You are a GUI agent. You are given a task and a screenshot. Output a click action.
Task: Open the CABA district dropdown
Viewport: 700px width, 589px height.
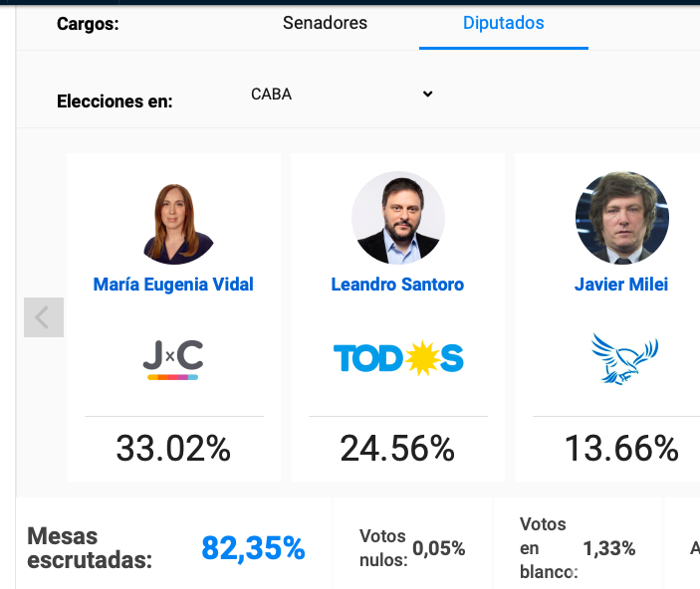341,95
